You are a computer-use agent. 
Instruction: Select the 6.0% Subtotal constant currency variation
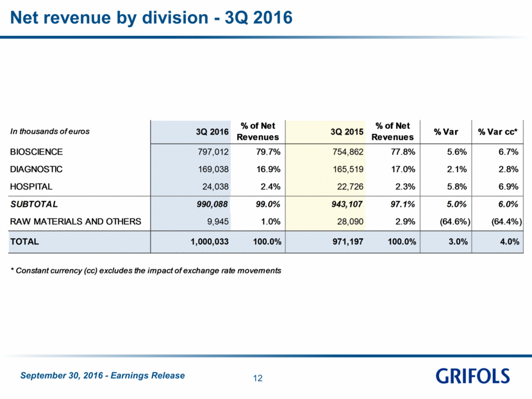coord(508,204)
